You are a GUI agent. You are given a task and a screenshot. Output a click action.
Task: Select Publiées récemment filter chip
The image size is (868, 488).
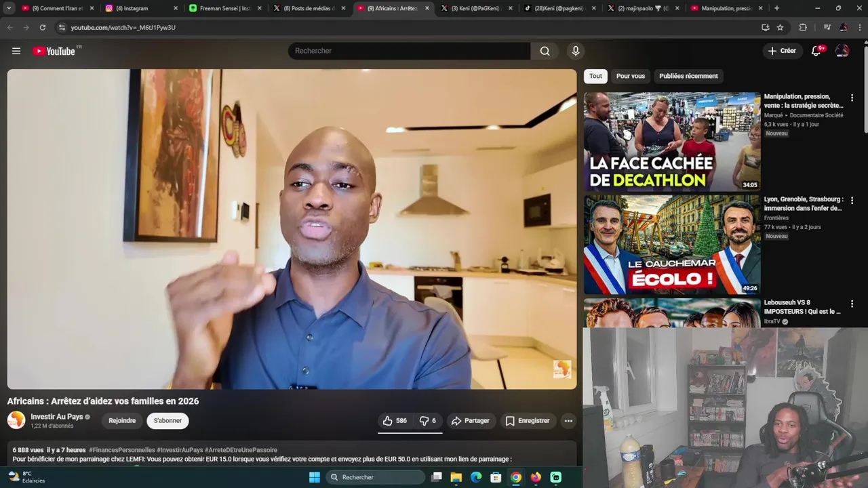(x=688, y=76)
